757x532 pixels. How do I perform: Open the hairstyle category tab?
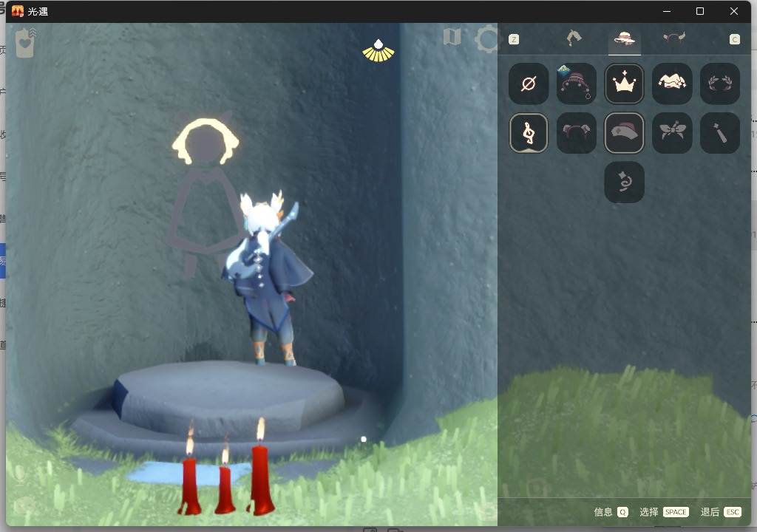tap(574, 38)
